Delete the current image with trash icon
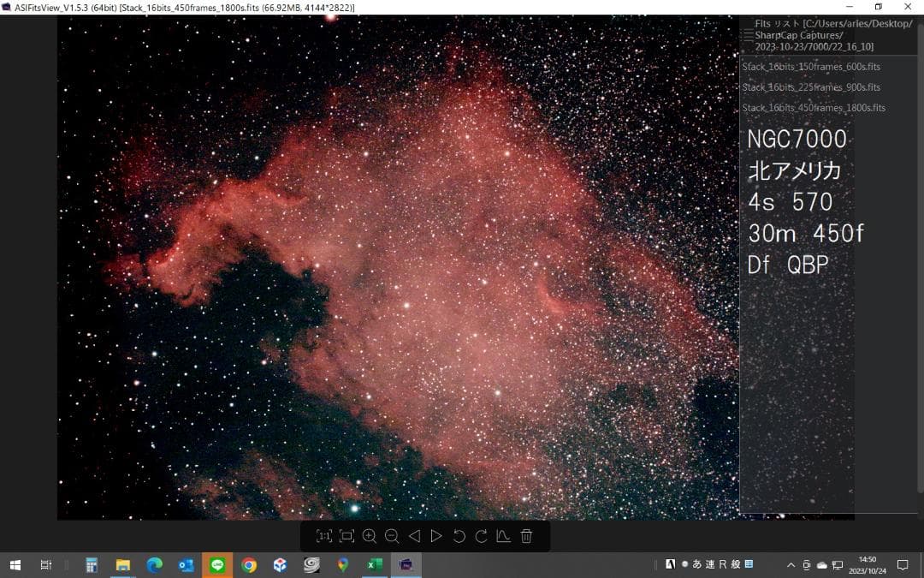Screen dimensions: 924x578 [526, 536]
